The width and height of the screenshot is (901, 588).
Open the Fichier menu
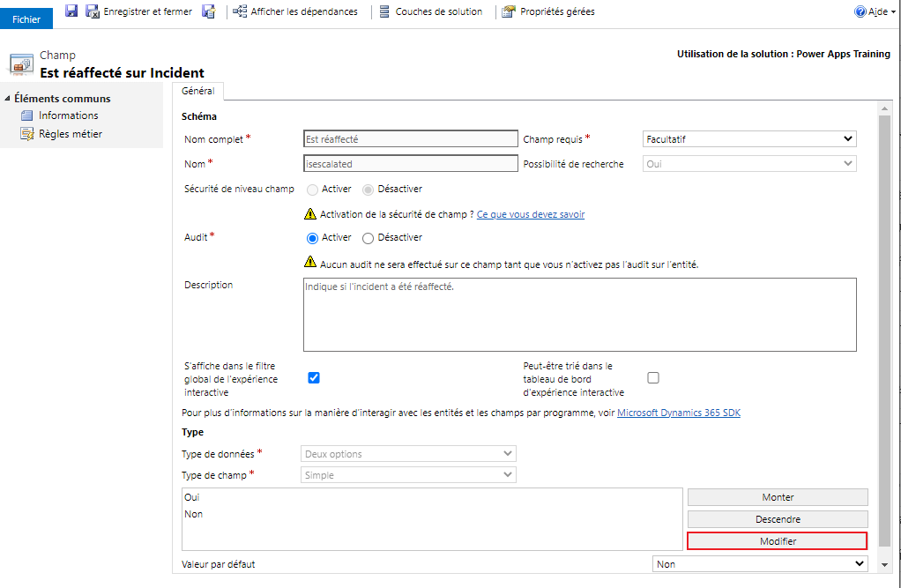coord(26,19)
